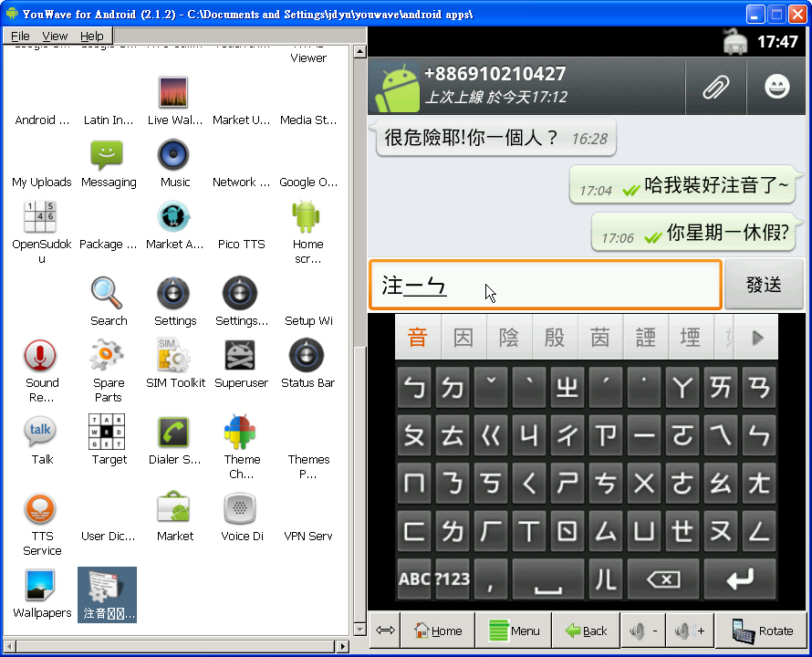The image size is (812, 657).
Task: Expand more candidate words with arrow
Action: point(756,338)
